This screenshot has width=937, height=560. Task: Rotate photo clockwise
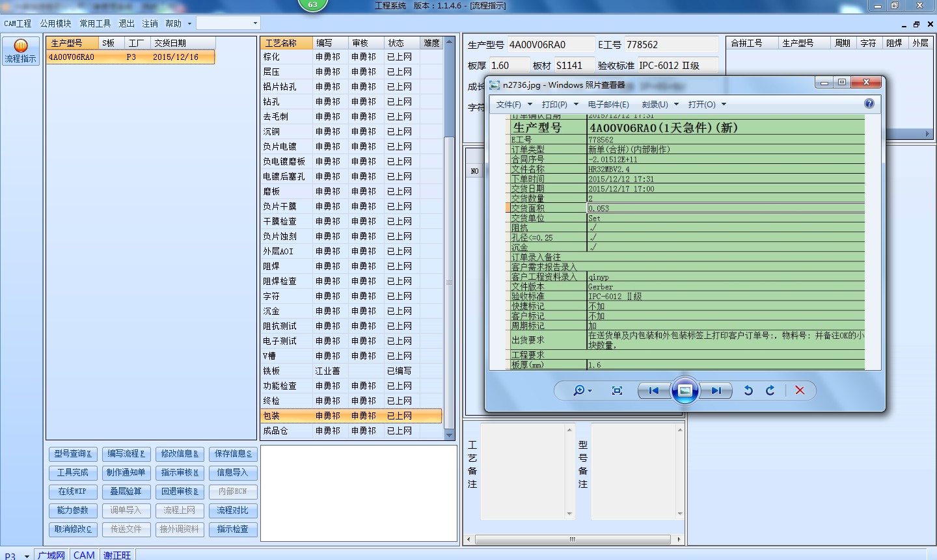(x=770, y=390)
